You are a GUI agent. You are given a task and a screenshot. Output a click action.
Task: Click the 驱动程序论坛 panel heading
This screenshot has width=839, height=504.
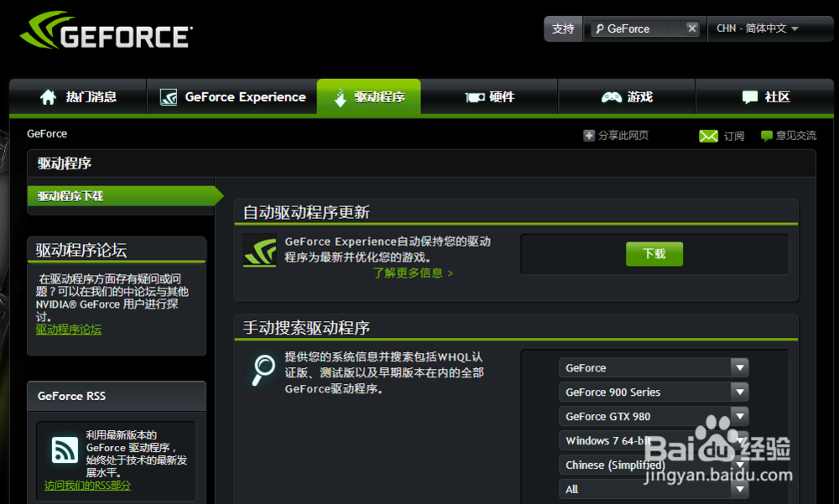[x=81, y=250]
